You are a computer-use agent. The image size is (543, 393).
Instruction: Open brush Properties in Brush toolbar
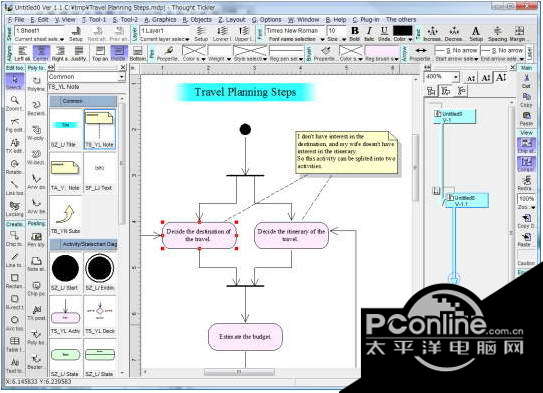pos(325,54)
